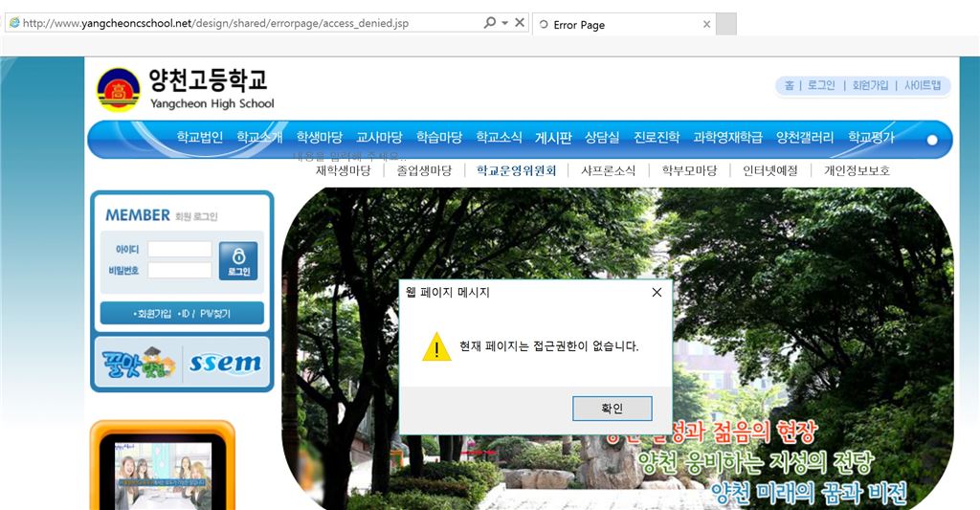Image resolution: width=980 pixels, height=510 pixels.
Task: Open the 학교법인 navigation menu
Action: click(x=199, y=138)
